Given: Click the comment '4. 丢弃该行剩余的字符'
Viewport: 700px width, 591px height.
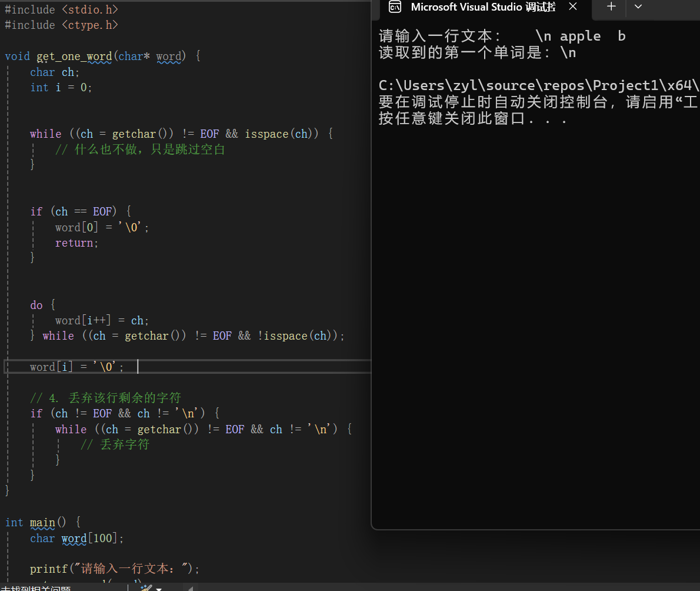Looking at the screenshot, I should click(105, 397).
